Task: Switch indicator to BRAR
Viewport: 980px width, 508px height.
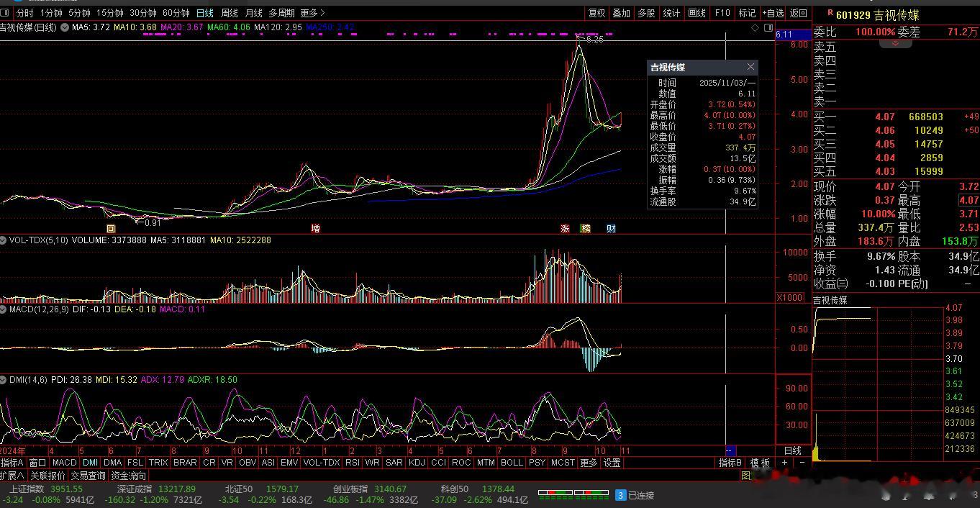Action: tap(185, 463)
